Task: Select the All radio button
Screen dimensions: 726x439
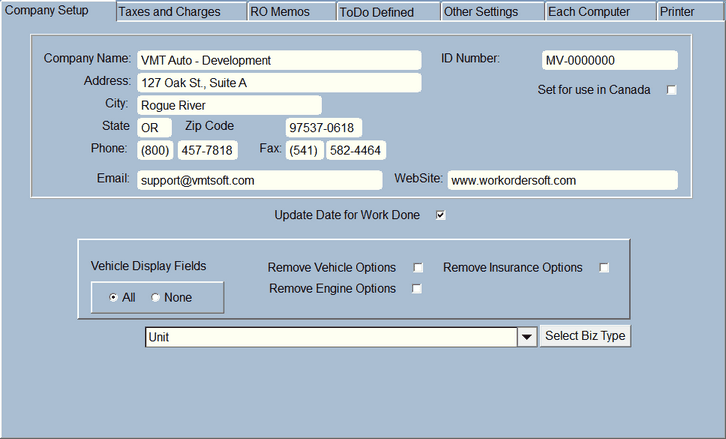Action: pyautogui.click(x=113, y=298)
